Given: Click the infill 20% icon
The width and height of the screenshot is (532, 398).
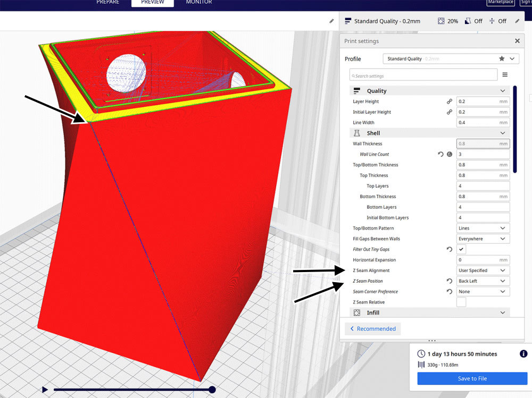Looking at the screenshot, I should coord(440,21).
